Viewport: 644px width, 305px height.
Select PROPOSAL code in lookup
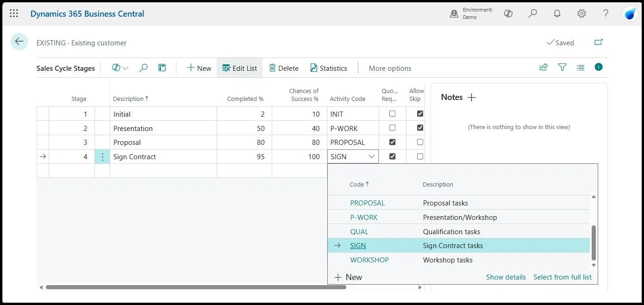tap(368, 203)
